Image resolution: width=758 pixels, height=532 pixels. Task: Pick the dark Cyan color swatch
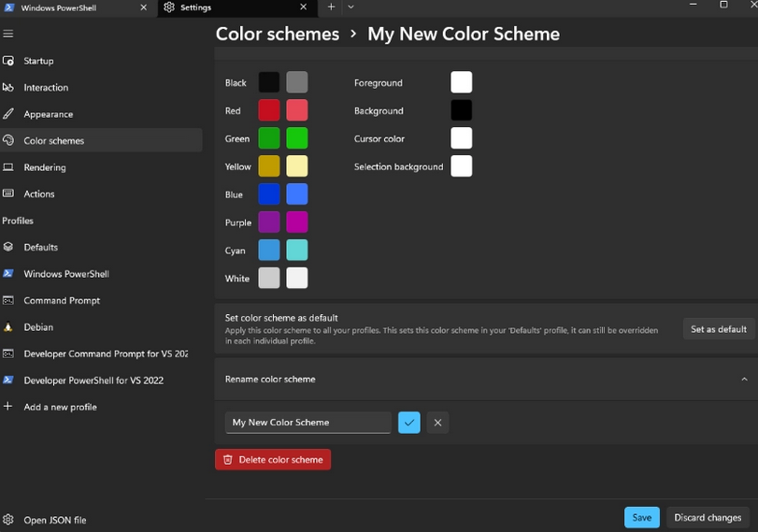coord(269,250)
